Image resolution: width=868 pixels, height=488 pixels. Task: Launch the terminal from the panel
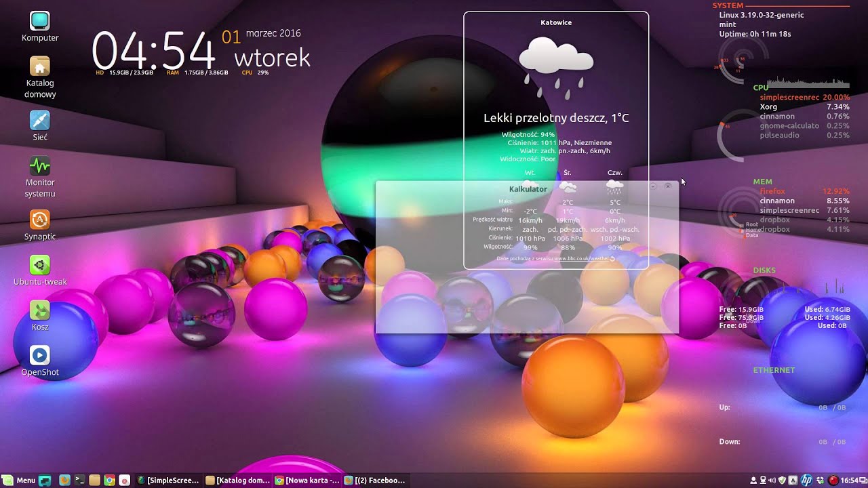[79, 480]
